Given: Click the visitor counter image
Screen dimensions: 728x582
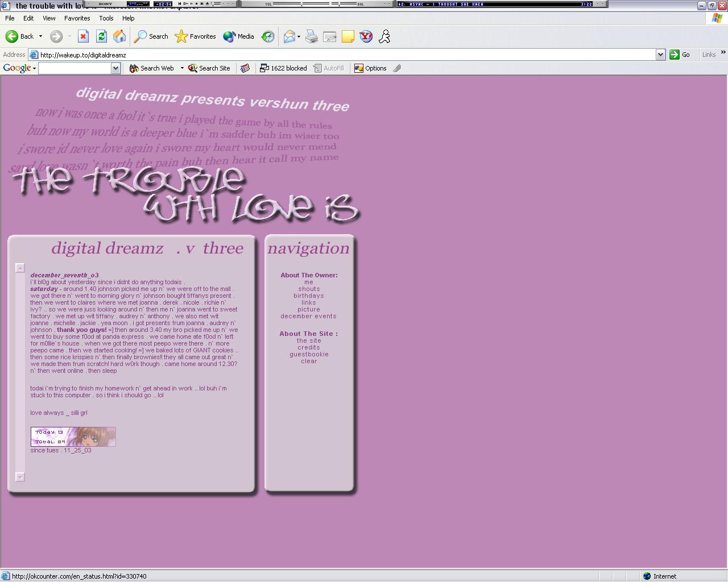Looking at the screenshot, I should (x=73, y=436).
